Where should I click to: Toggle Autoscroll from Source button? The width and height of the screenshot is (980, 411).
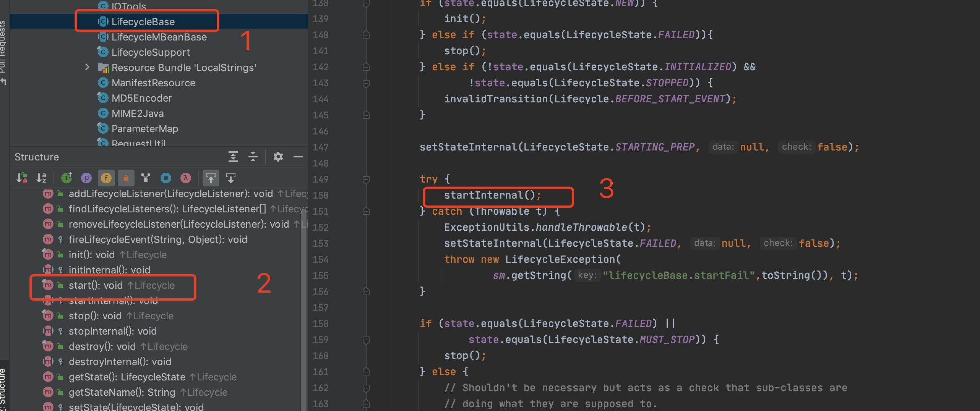tap(231, 178)
